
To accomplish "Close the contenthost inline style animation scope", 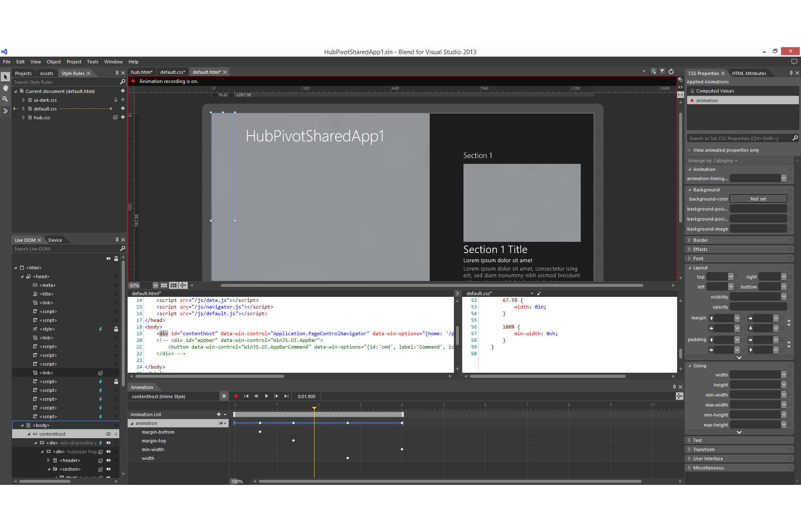I will pyautogui.click(x=224, y=396).
